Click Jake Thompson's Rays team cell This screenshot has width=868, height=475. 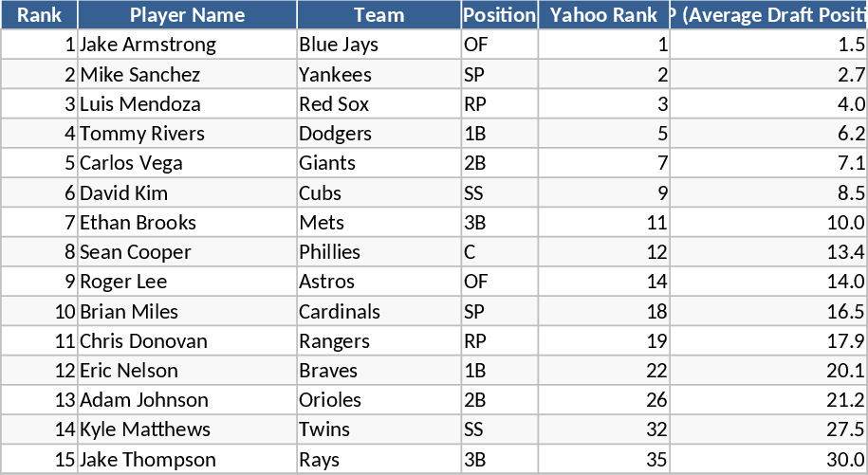379,460
